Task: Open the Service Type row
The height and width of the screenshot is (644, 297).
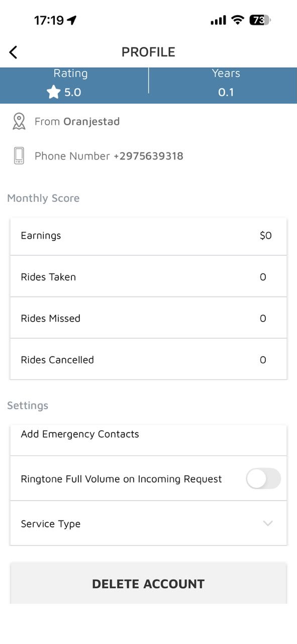Action: pyautogui.click(x=148, y=523)
